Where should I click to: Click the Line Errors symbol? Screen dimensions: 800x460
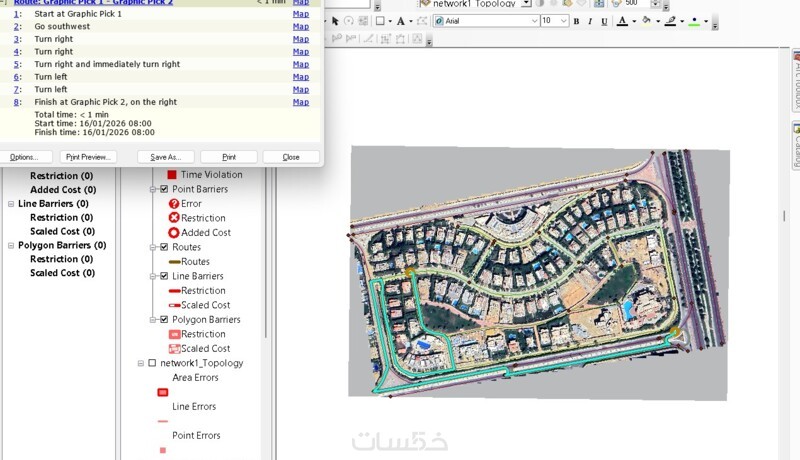tap(163, 421)
